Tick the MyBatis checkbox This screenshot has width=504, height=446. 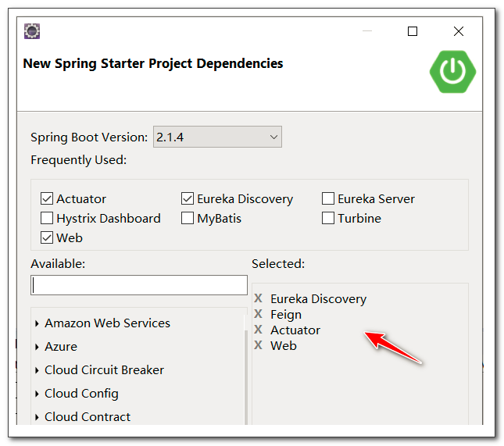187,218
